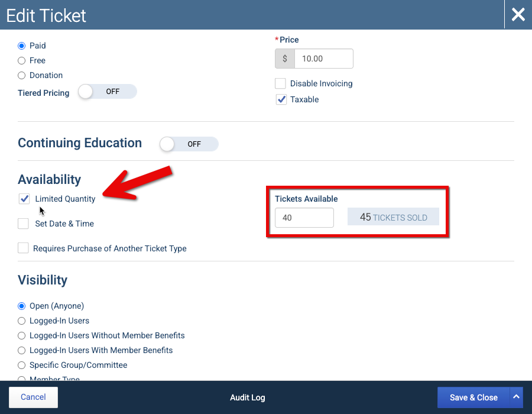Check the Set Date & Time box
This screenshot has width=532, height=414.
(24, 224)
